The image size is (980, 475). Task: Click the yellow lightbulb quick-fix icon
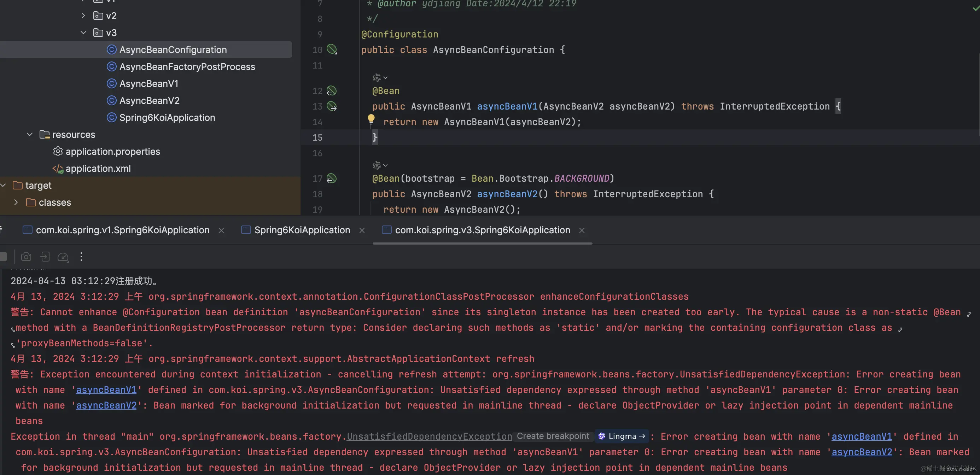(x=371, y=119)
